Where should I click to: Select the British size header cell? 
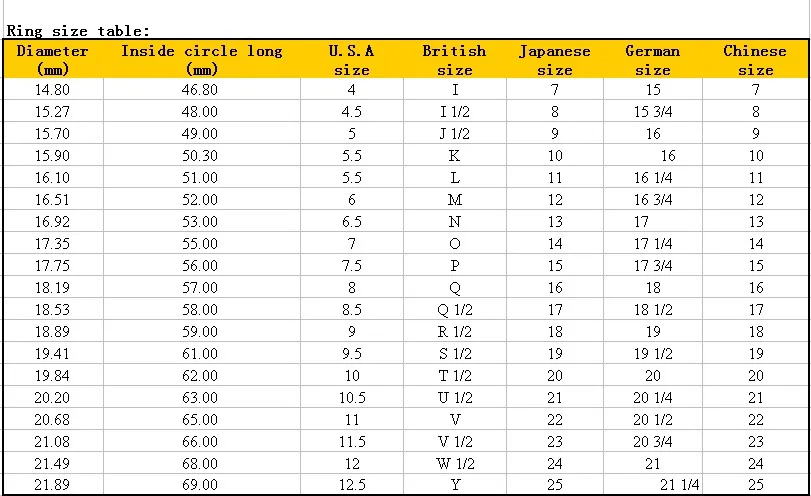pos(455,59)
